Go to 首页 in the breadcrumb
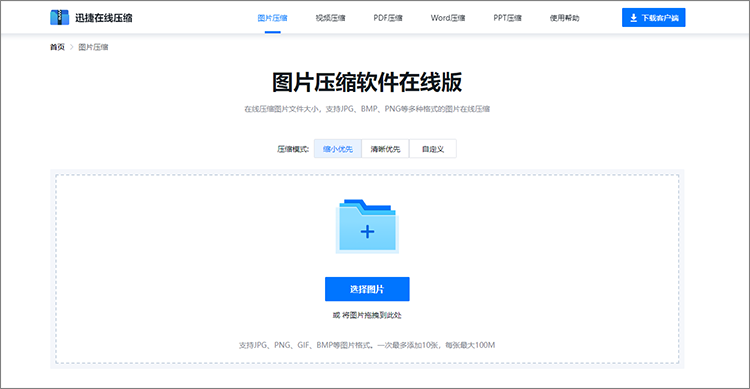The width and height of the screenshot is (750, 389). pyautogui.click(x=57, y=47)
